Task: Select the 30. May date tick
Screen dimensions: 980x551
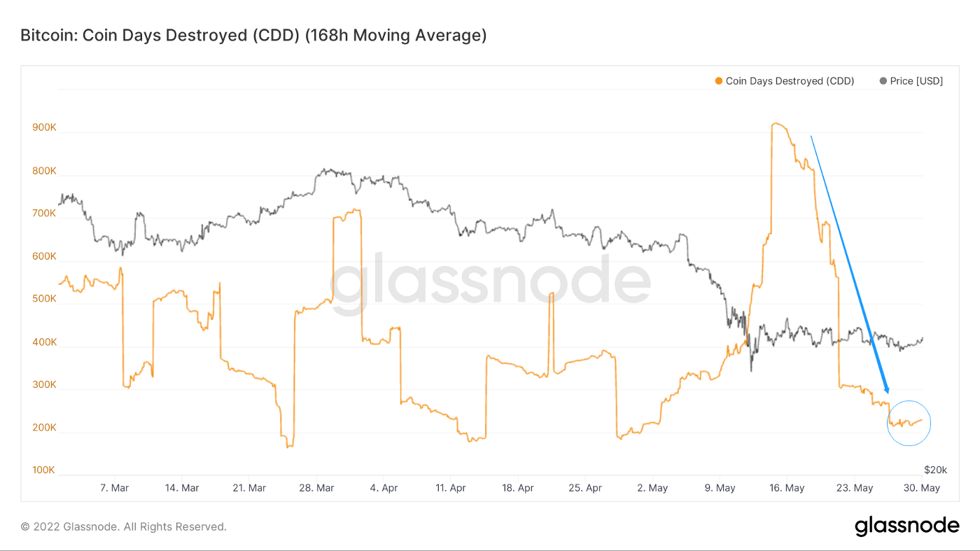Action: point(921,488)
